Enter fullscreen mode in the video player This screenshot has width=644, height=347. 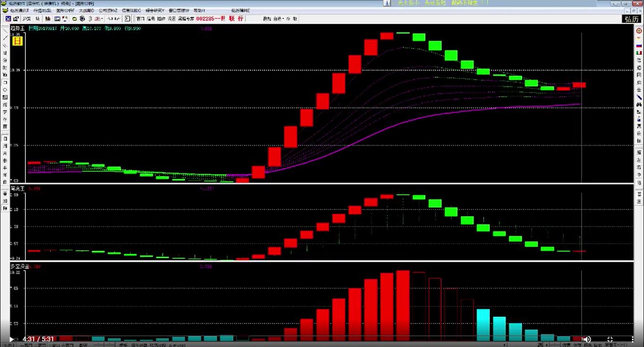tap(610, 339)
